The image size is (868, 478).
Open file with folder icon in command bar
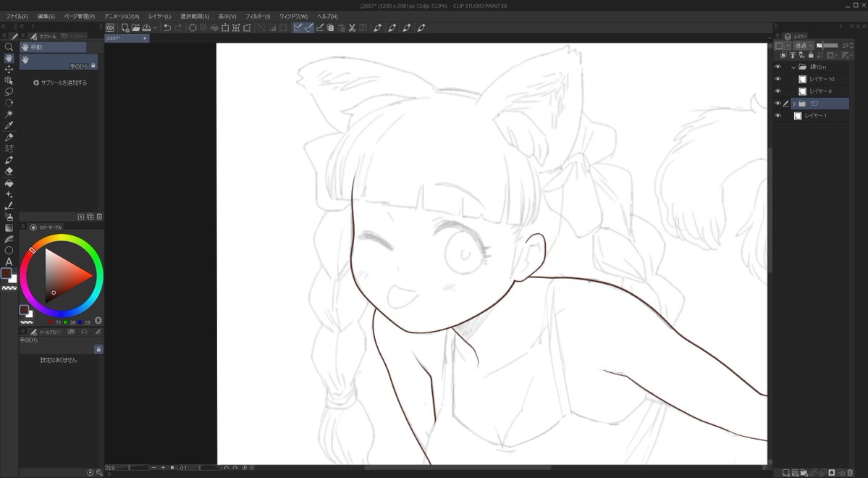tap(135, 28)
